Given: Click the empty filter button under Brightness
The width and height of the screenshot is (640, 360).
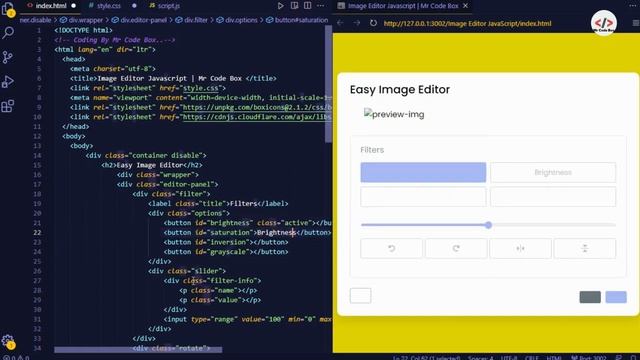Looking at the screenshot, I should (553, 197).
